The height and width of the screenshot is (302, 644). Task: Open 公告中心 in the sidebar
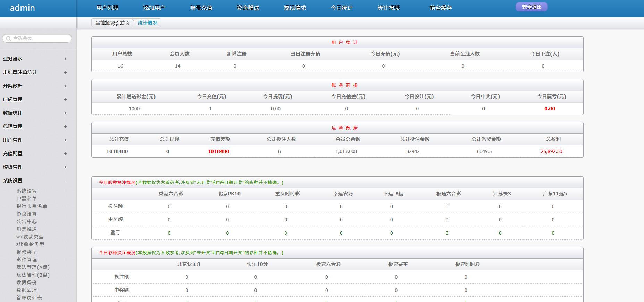pos(26,221)
